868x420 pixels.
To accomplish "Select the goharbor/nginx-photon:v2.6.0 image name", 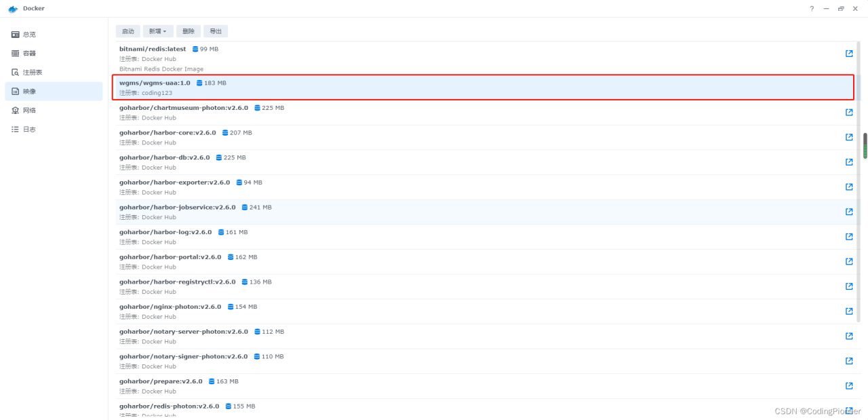I will tap(170, 307).
